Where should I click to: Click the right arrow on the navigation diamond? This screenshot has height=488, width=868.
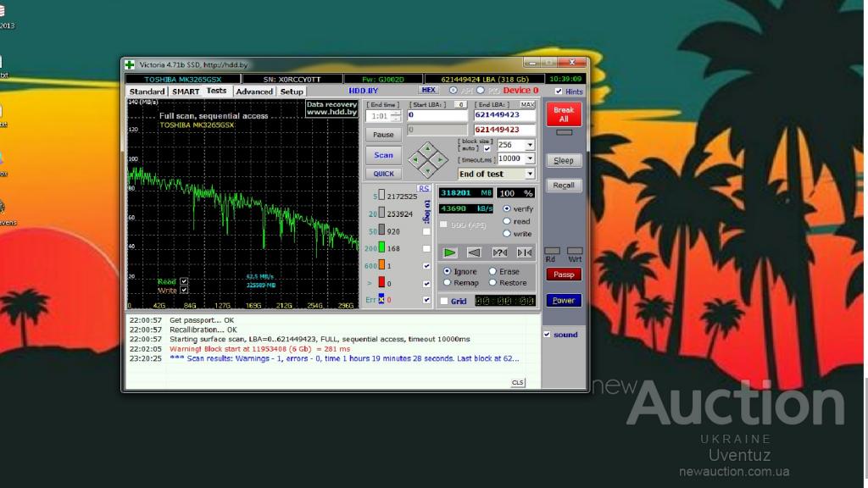(x=441, y=158)
